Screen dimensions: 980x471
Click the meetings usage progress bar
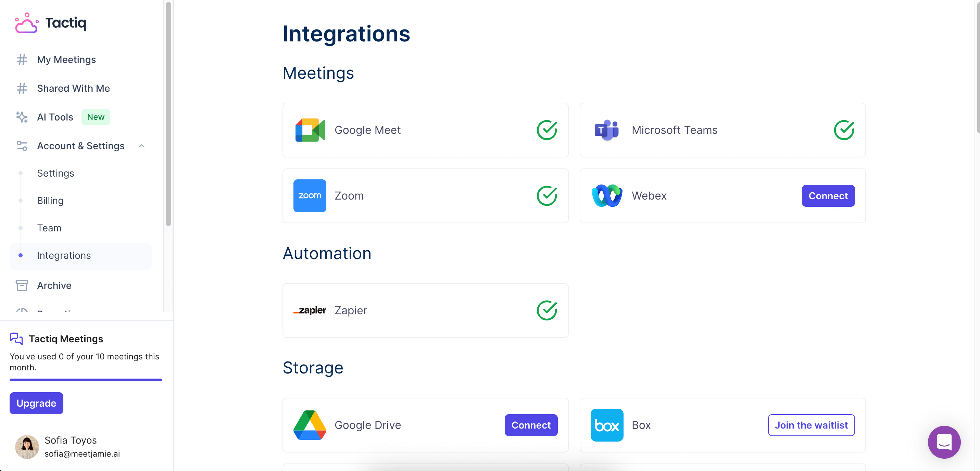coord(86,380)
